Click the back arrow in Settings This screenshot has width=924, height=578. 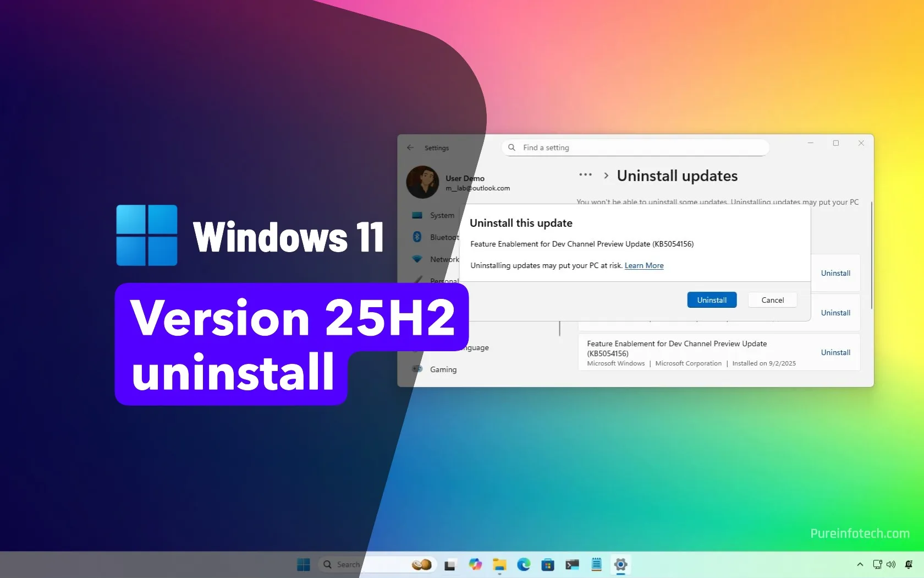point(410,148)
